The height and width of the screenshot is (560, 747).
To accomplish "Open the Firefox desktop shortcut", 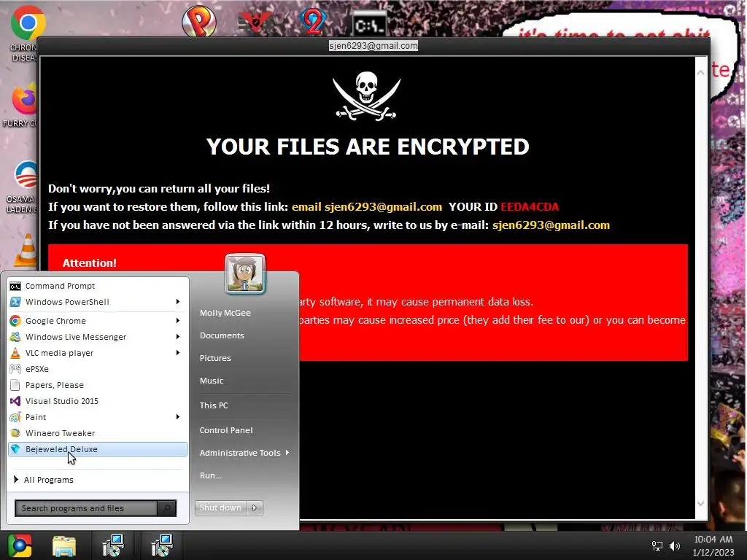I will [x=24, y=100].
